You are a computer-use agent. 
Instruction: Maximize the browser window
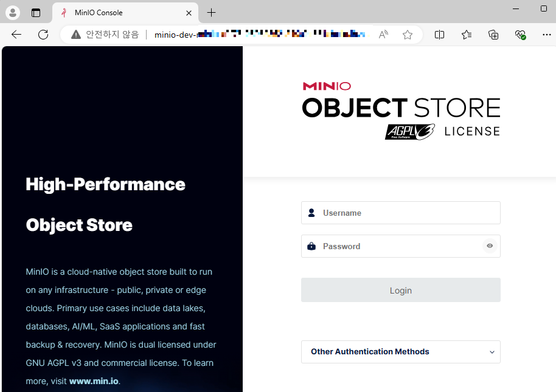[x=544, y=9]
